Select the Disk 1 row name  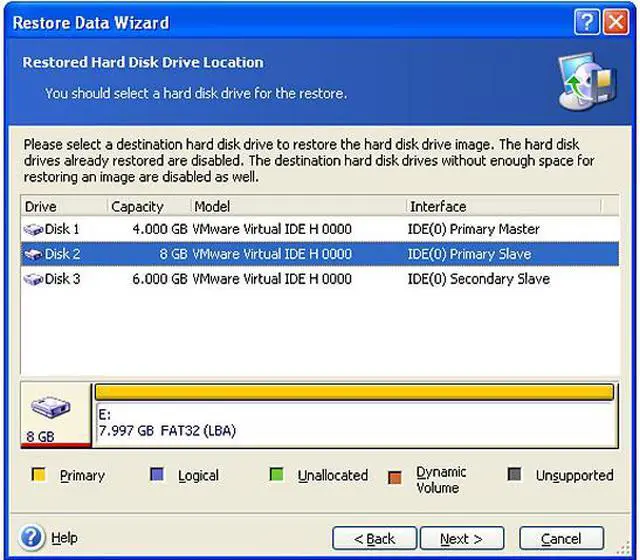(x=62, y=229)
